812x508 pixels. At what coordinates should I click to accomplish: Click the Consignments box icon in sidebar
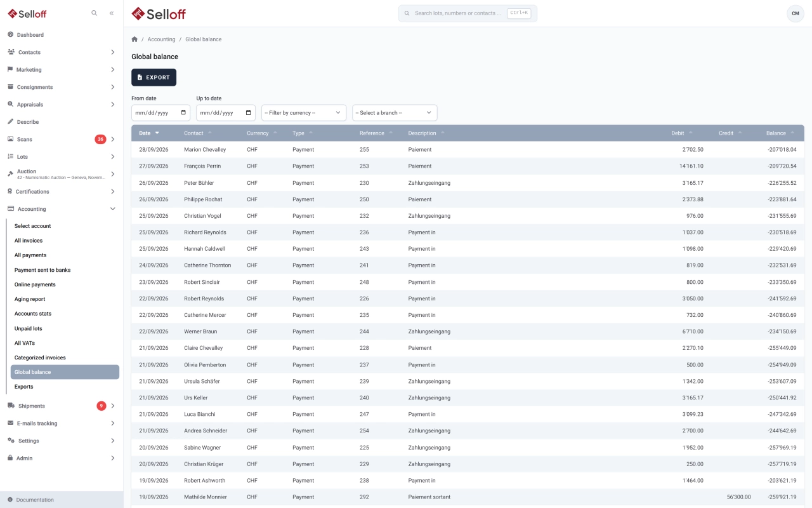(x=11, y=87)
